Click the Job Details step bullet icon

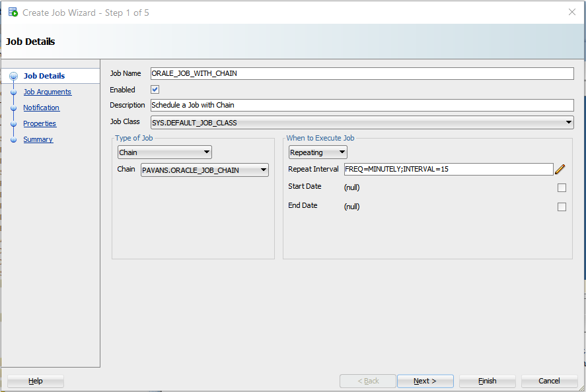point(13,76)
